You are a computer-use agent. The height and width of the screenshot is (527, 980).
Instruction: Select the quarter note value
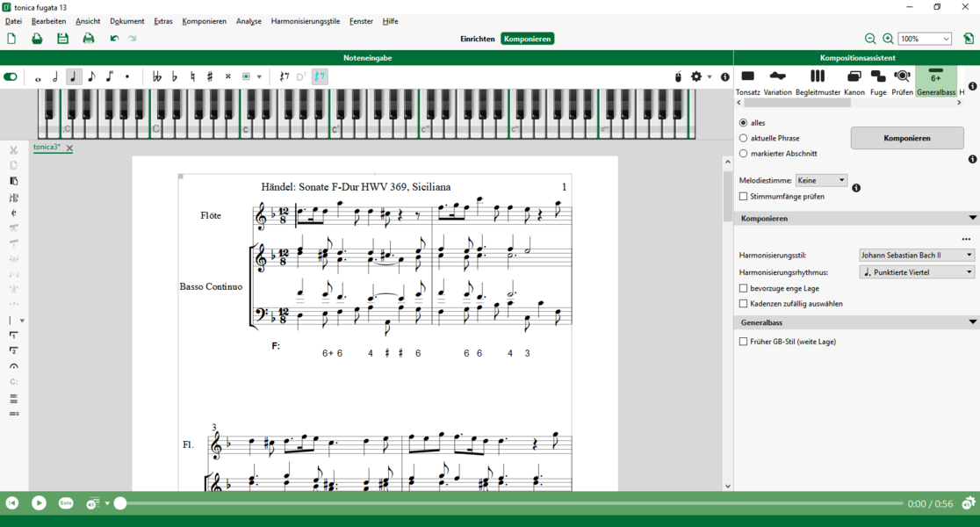tap(73, 77)
